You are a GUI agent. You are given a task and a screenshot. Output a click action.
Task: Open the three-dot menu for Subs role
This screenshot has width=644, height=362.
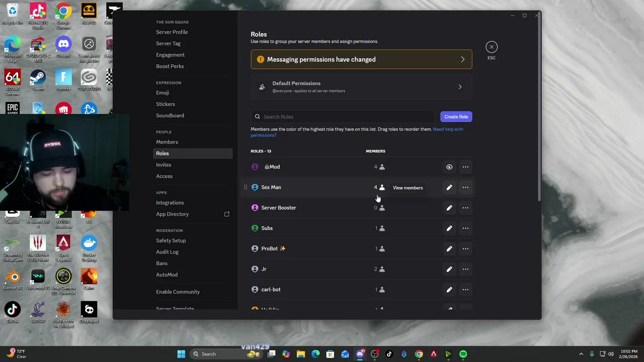coord(465,228)
